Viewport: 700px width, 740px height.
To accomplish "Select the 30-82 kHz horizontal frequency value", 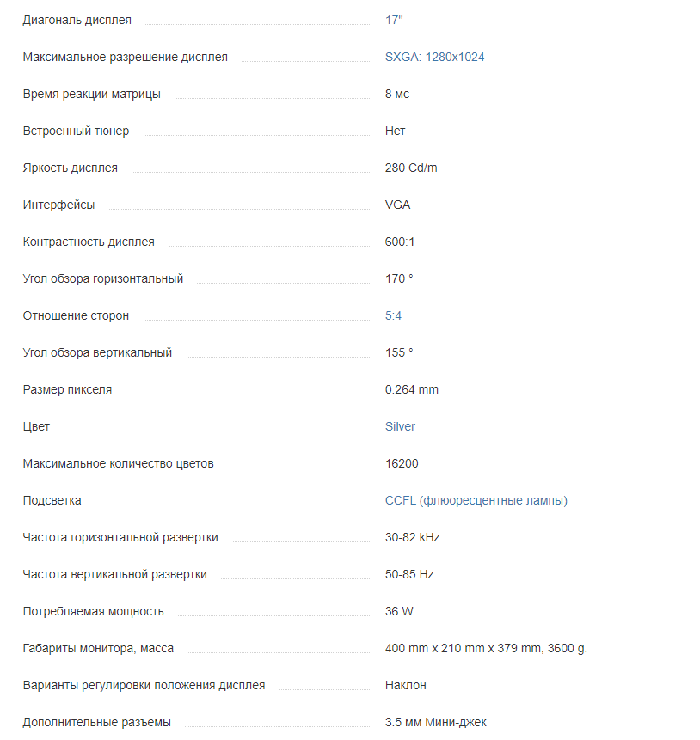I will [413, 537].
